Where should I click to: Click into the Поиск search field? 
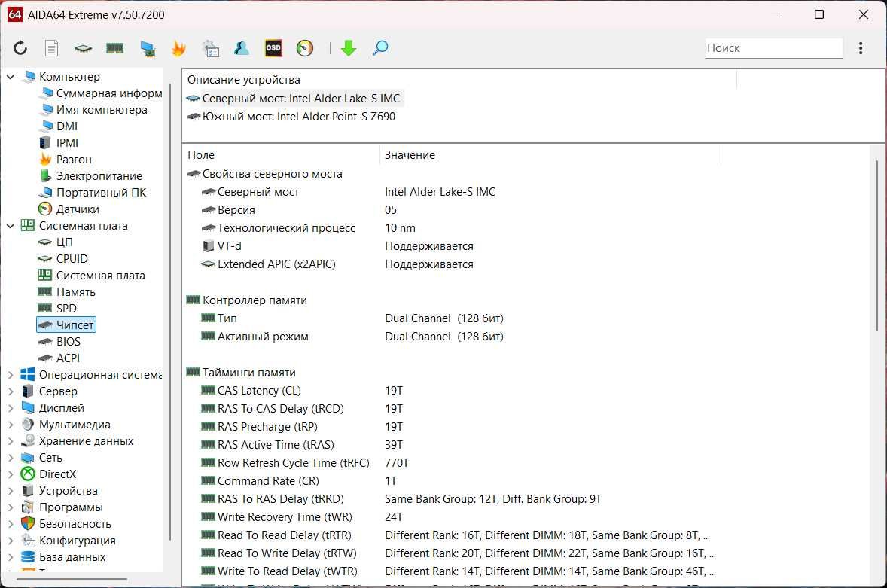pyautogui.click(x=774, y=48)
